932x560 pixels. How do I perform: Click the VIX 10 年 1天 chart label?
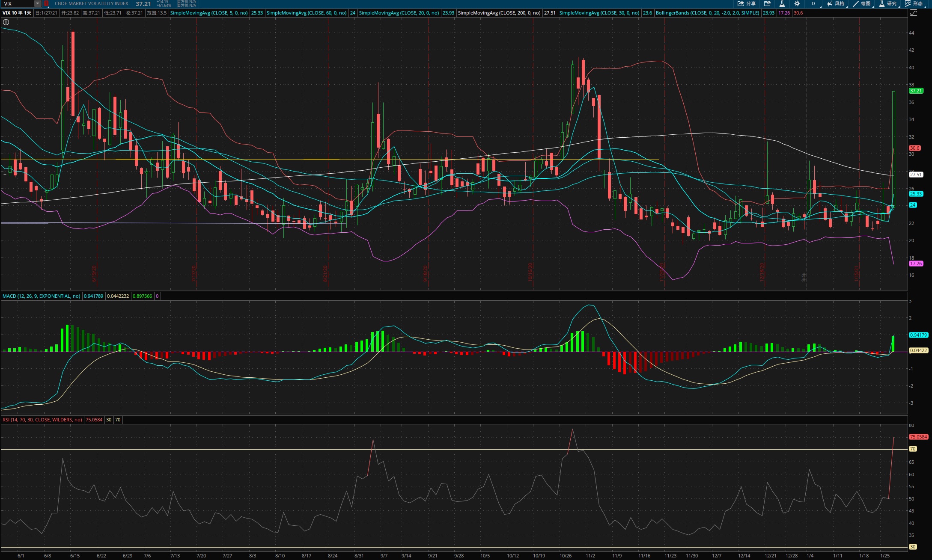click(17, 13)
